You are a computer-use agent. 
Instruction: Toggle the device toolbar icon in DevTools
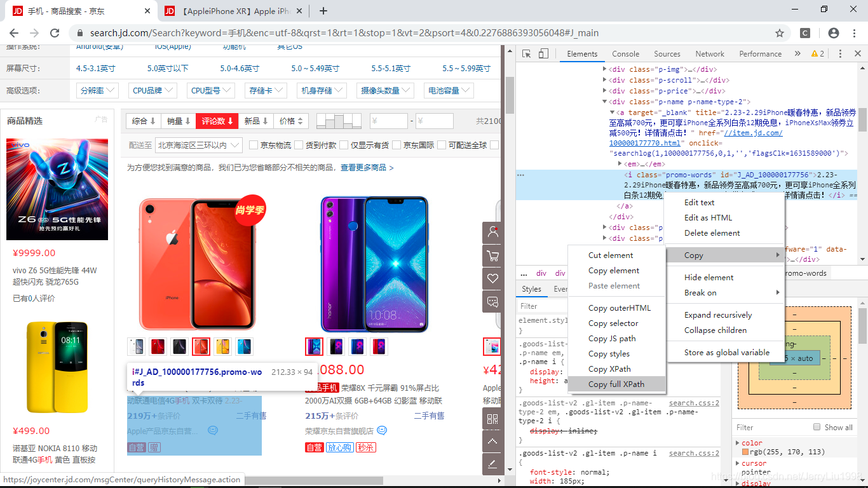tap(544, 54)
